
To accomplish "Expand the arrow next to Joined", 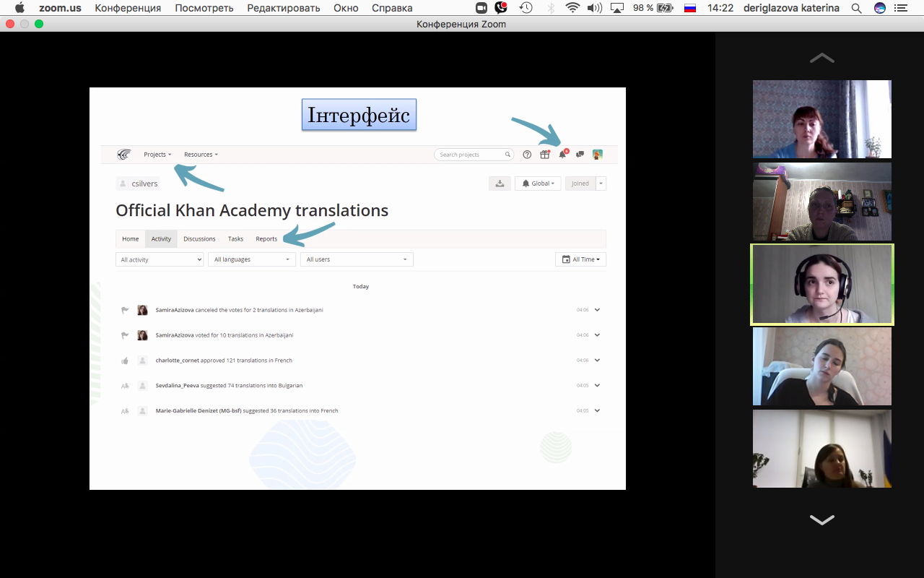I will tap(601, 184).
